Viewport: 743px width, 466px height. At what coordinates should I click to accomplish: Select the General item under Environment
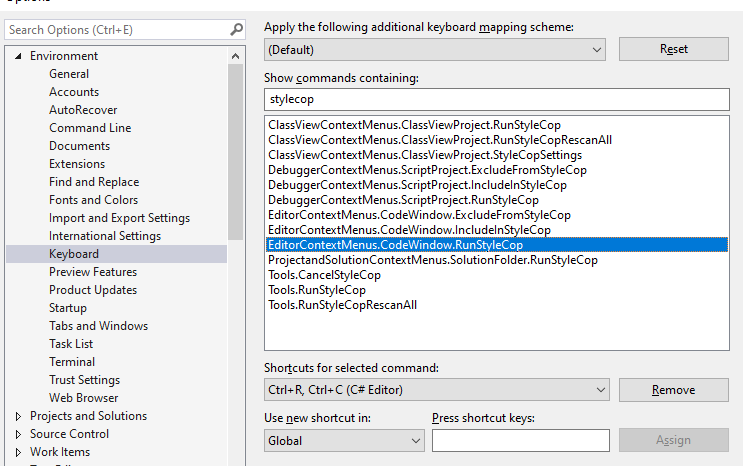coord(69,74)
